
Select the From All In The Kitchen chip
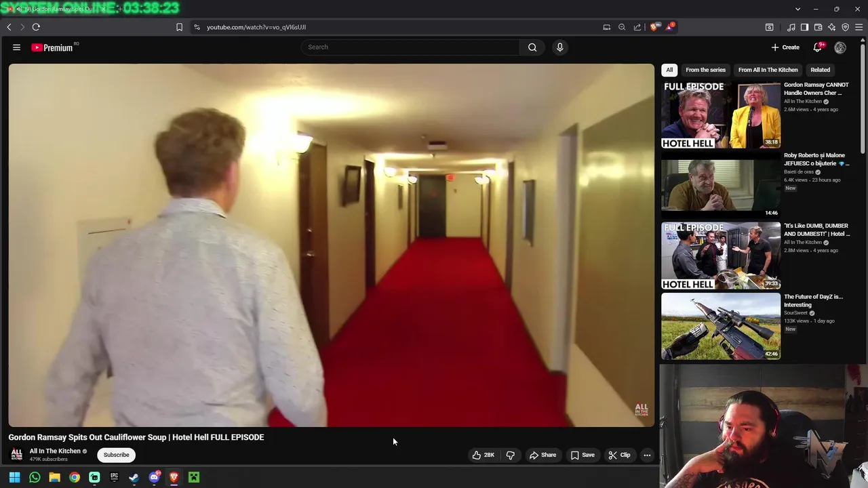tap(768, 70)
